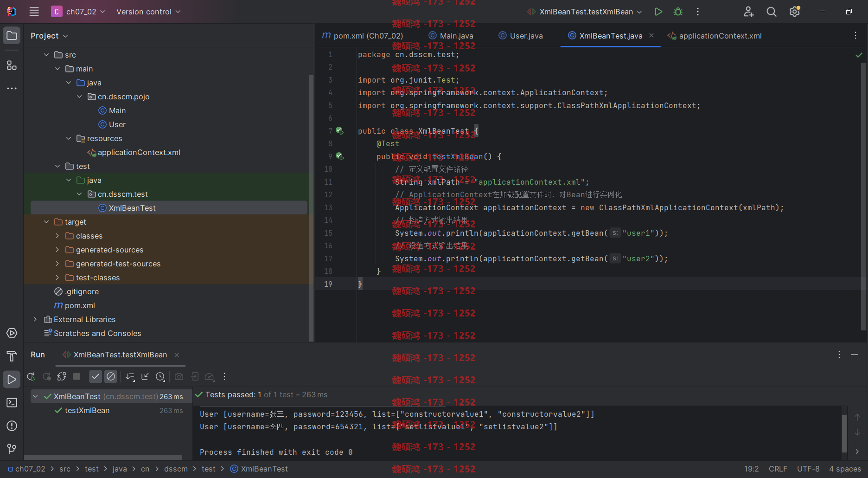Click the UTF-8 encoding indicator
Screen dimensions: 868x478
tap(808, 469)
